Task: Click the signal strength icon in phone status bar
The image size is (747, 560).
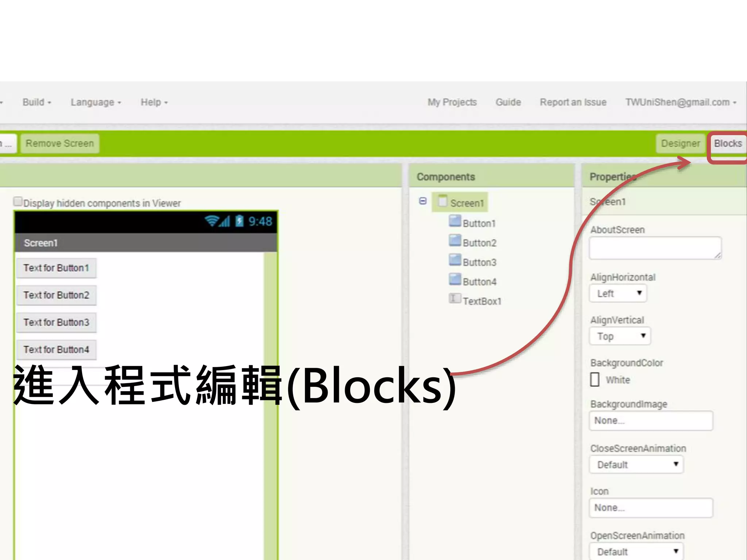Action: [225, 221]
